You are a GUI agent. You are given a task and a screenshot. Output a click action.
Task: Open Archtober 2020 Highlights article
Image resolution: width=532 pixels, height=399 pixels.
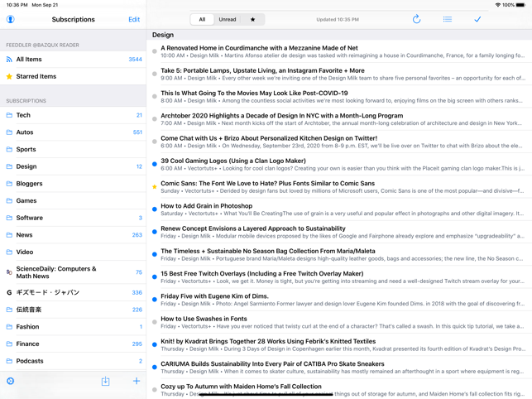pyautogui.click(x=339, y=119)
